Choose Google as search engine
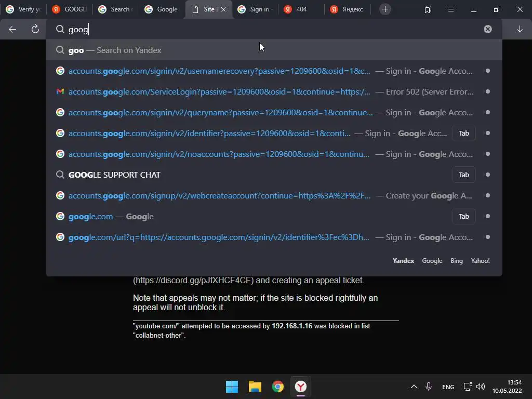532x399 pixels. (432, 261)
